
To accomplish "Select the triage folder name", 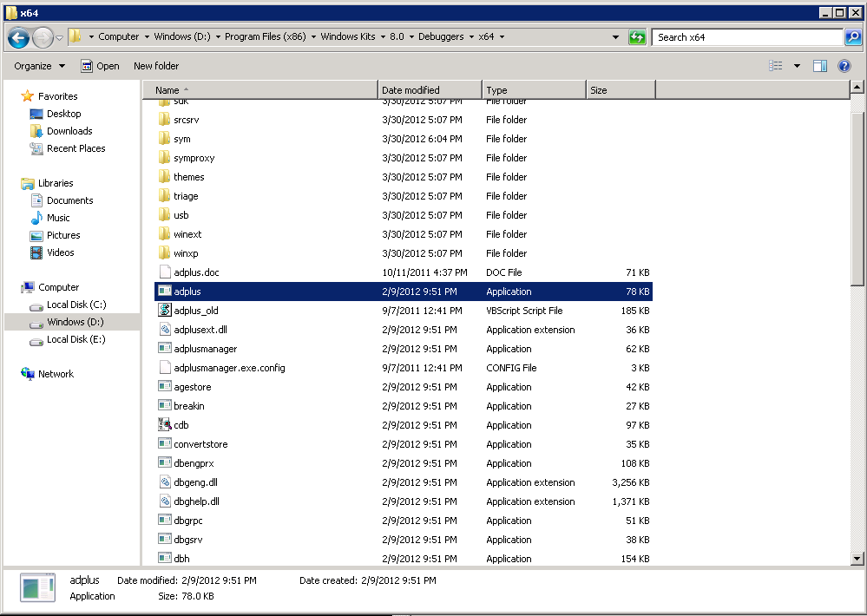I will pos(186,196).
